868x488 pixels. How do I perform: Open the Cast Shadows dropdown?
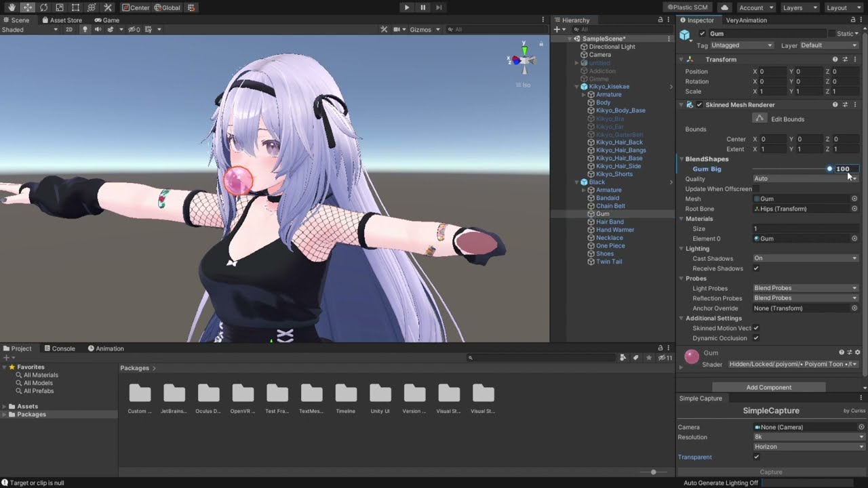[806, 258]
